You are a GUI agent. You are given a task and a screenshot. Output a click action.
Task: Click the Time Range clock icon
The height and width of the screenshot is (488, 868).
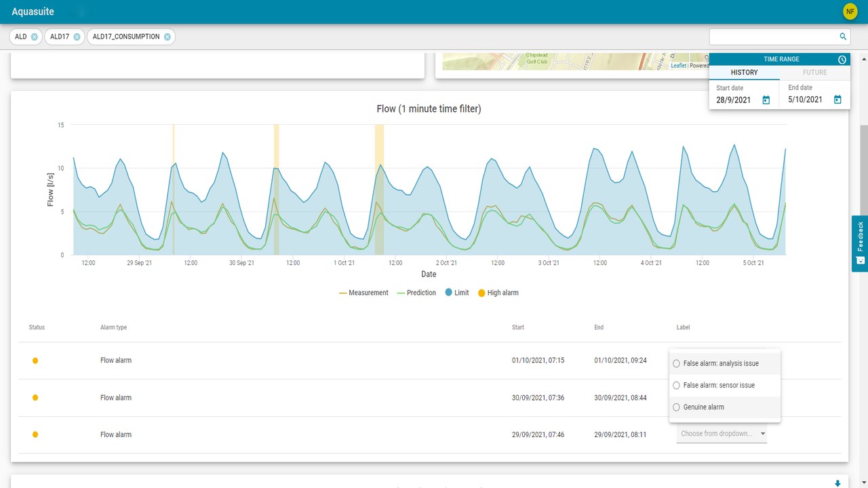tap(842, 60)
